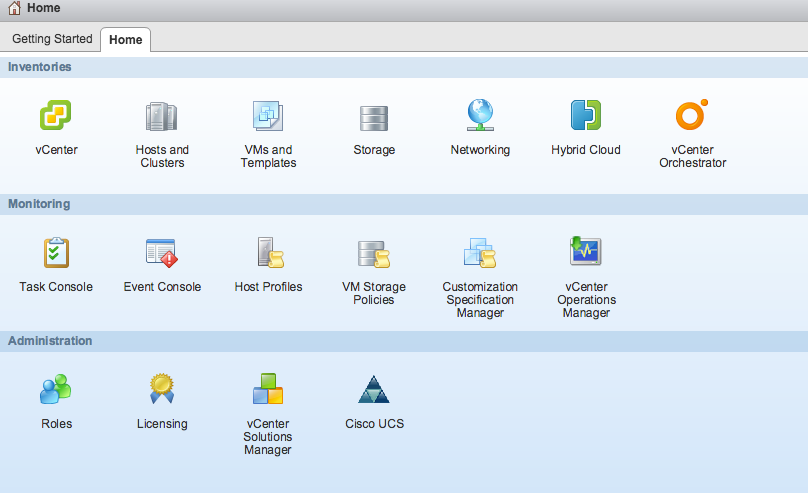Open the Hybrid Cloud icon
Viewport: 808px width, 493px height.
586,115
